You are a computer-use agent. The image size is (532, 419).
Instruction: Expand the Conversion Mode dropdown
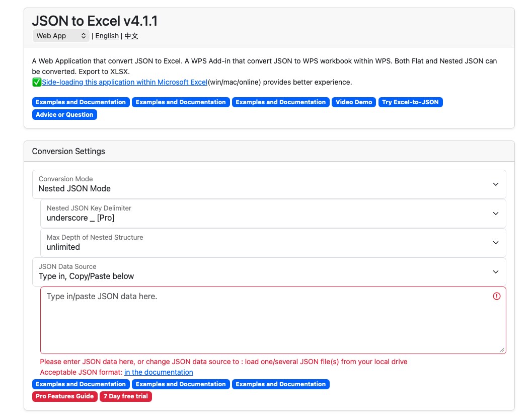click(x=269, y=184)
